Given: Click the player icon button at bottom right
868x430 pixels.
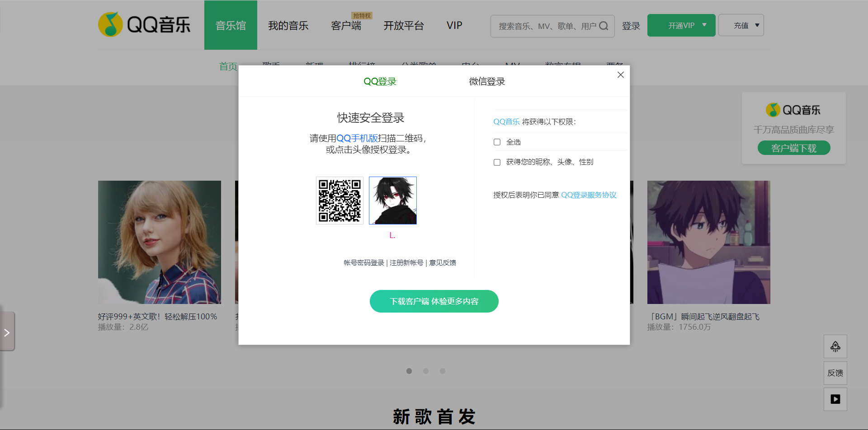Looking at the screenshot, I should [835, 399].
